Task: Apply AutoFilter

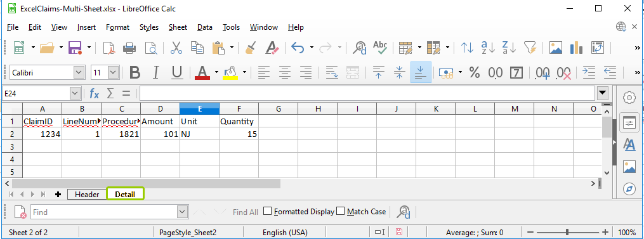Action: point(530,48)
